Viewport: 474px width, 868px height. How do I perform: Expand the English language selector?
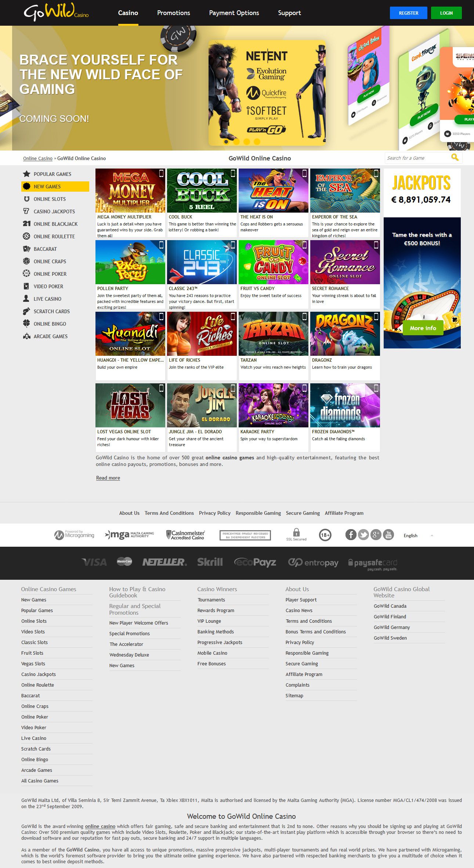tap(419, 536)
